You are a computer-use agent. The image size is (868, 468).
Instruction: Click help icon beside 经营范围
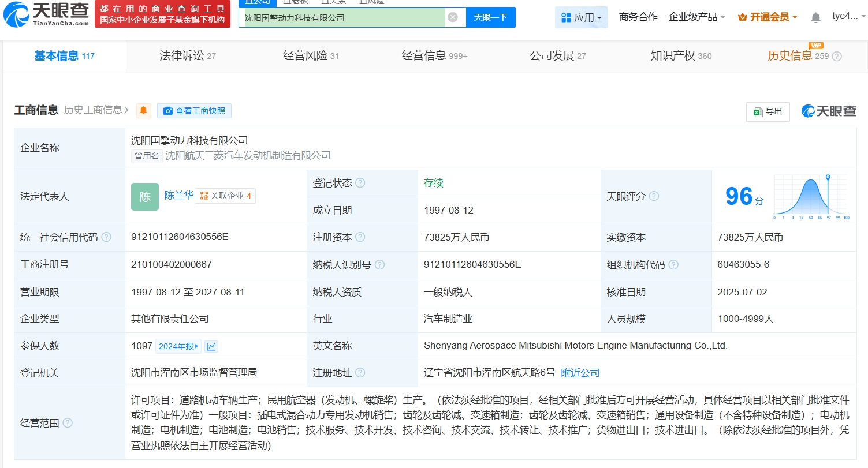[68, 423]
